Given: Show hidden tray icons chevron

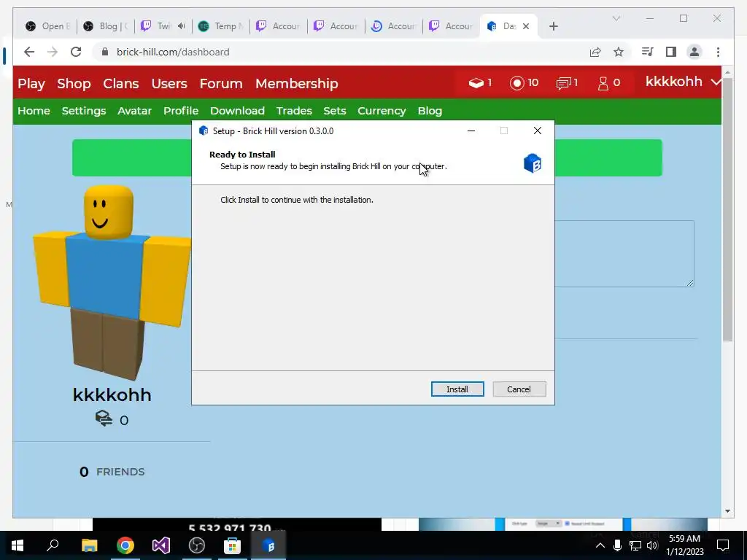Looking at the screenshot, I should click(600, 545).
